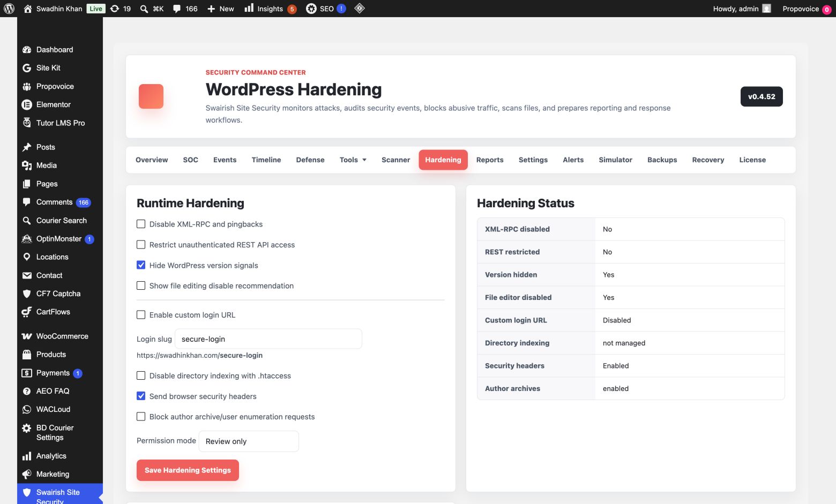
Task: Click the diamond icon in admin bar
Action: 360,8
